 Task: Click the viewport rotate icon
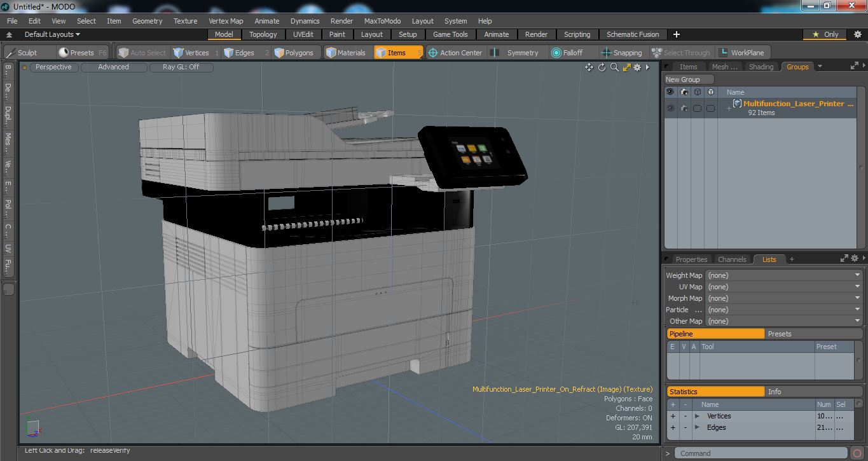tap(602, 67)
